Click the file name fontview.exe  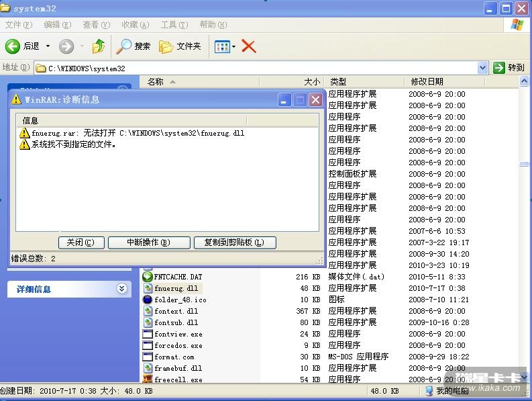178,334
